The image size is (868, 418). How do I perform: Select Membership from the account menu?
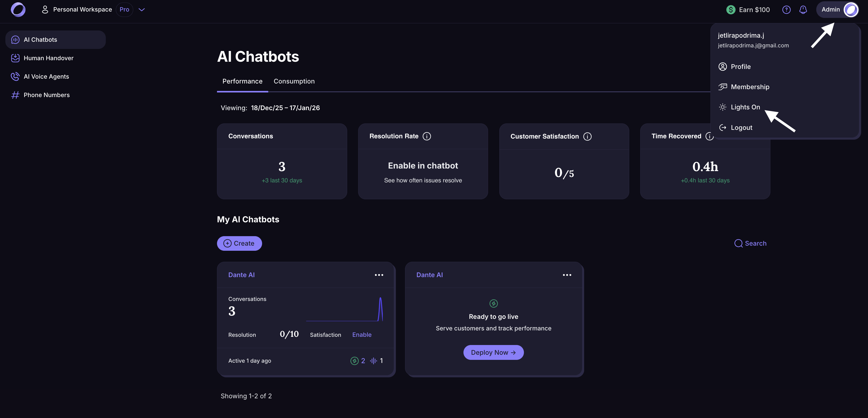[x=750, y=87]
